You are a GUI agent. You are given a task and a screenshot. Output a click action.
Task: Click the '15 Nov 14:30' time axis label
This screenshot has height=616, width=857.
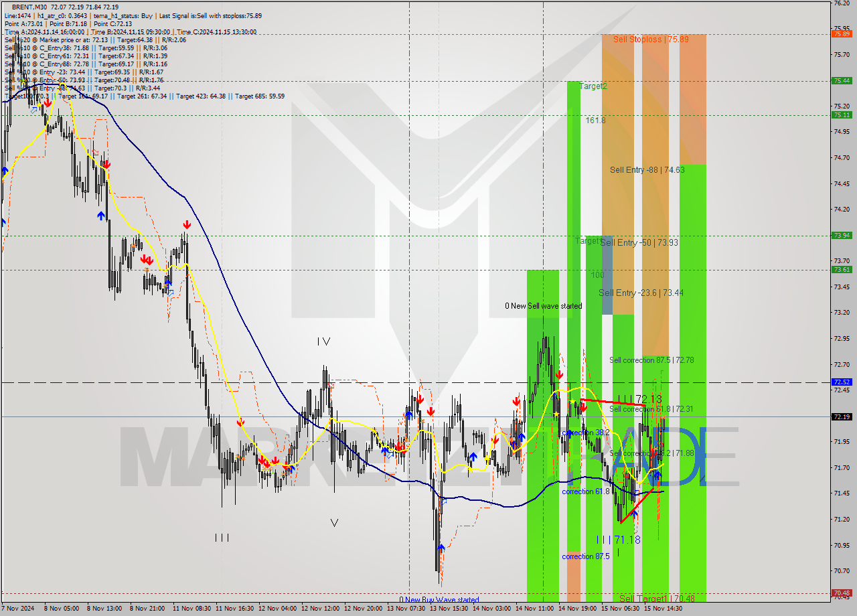[x=664, y=609]
